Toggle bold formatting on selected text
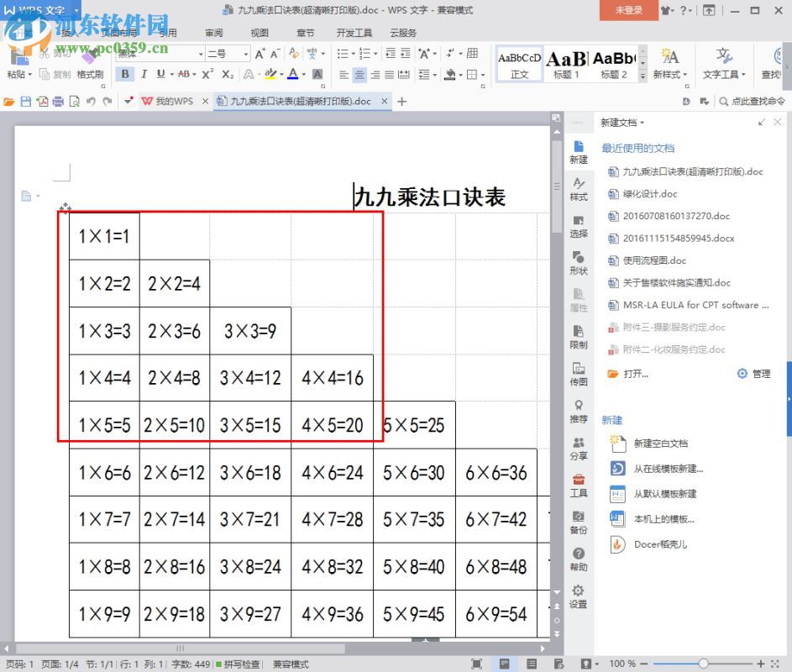 tap(124, 73)
